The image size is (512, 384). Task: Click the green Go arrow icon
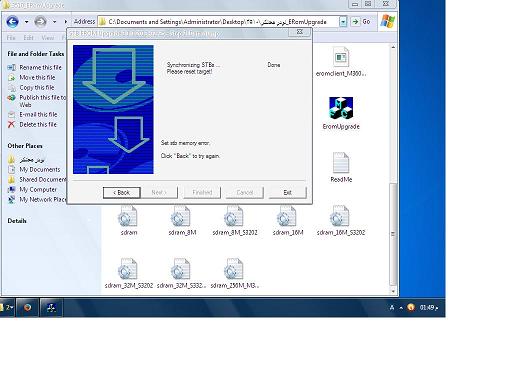point(356,22)
